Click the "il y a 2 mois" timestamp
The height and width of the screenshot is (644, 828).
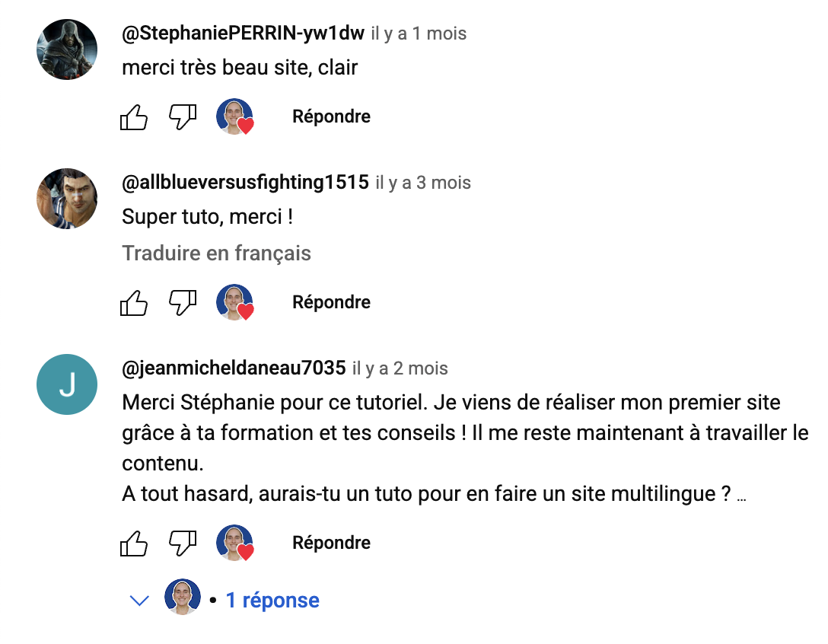400,369
